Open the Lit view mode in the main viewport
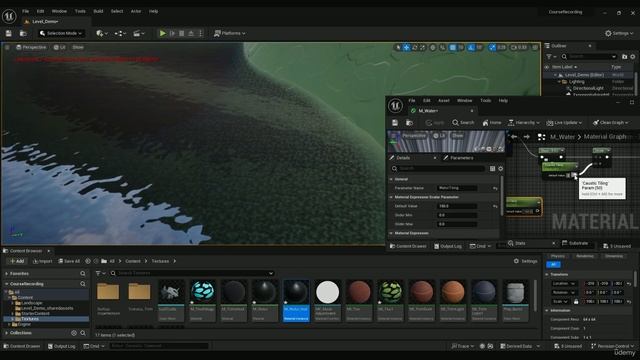The image size is (640, 360). tap(60, 47)
